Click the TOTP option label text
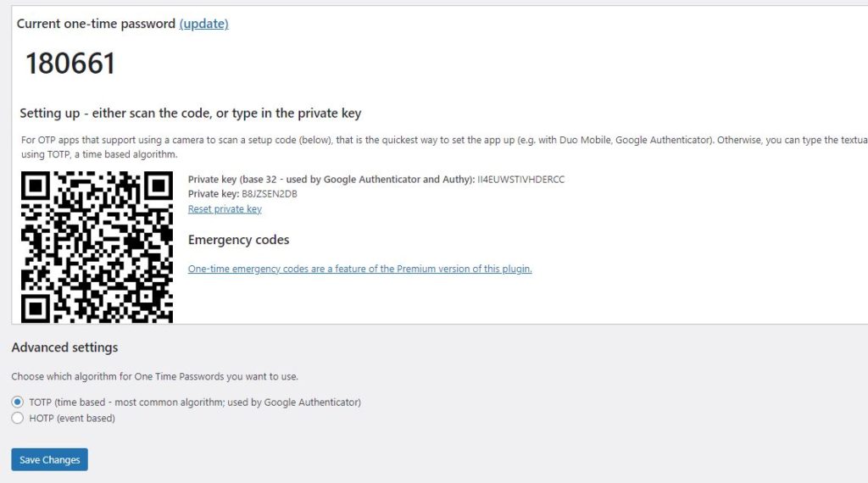Viewport: 868px width, 483px height. pyautogui.click(x=195, y=402)
